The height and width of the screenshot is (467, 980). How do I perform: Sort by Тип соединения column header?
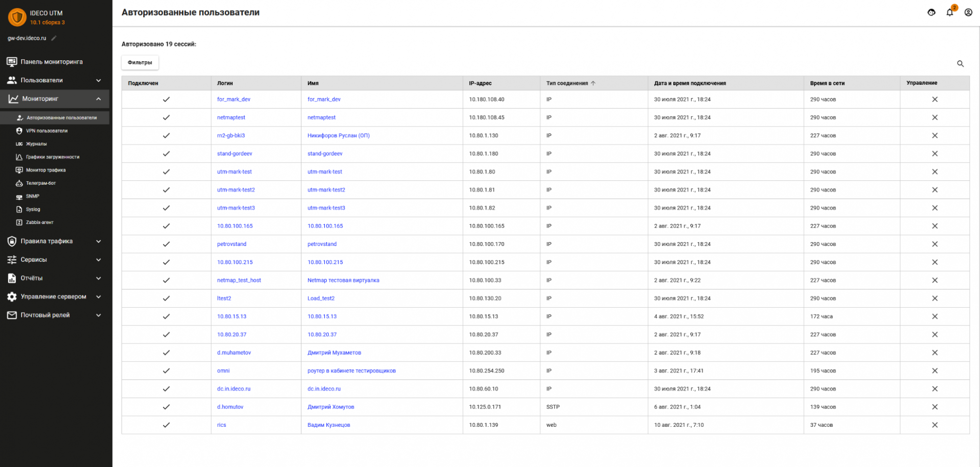567,83
